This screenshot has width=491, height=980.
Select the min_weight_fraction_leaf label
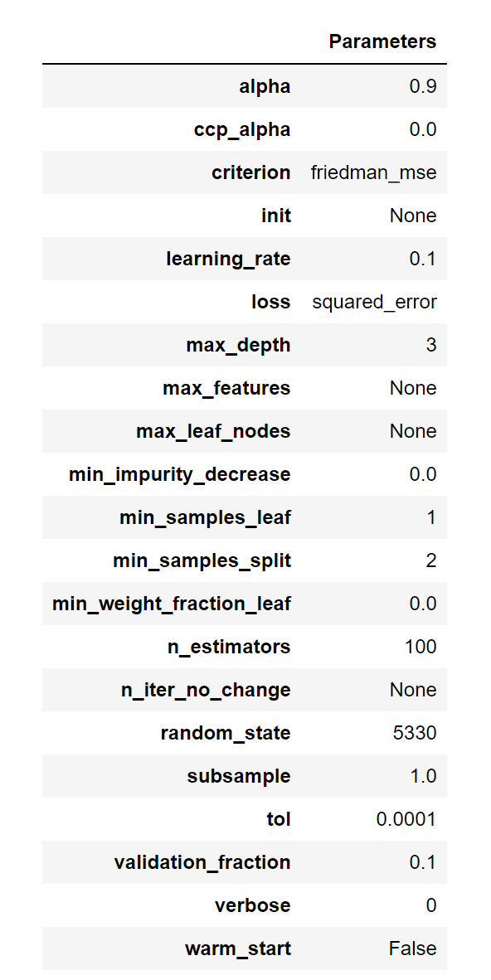coord(172,604)
